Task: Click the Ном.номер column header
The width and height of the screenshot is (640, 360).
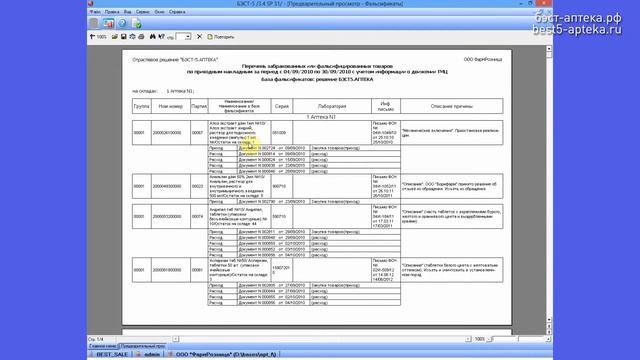Action: tap(171, 106)
